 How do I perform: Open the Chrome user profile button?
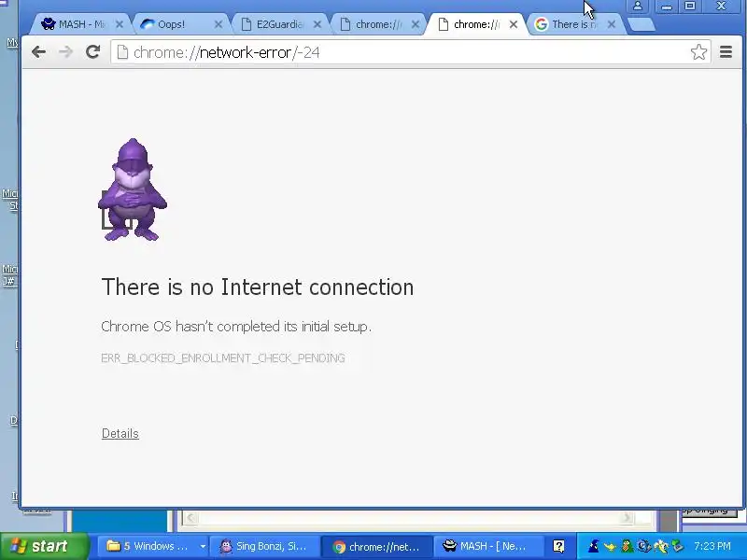[x=638, y=7]
